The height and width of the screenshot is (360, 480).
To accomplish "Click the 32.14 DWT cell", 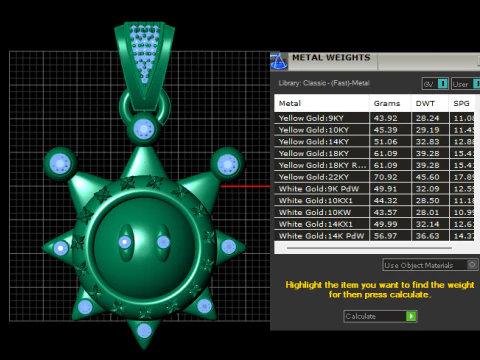I will click(430, 224).
